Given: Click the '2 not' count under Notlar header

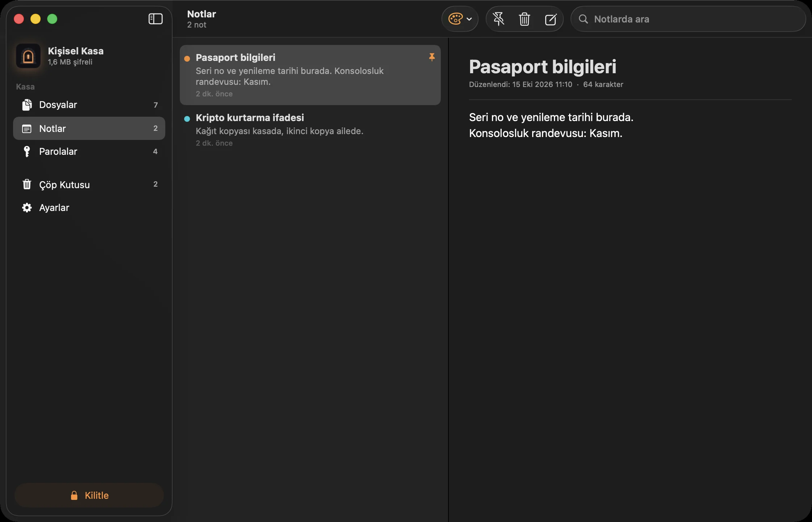Looking at the screenshot, I should 196,25.
